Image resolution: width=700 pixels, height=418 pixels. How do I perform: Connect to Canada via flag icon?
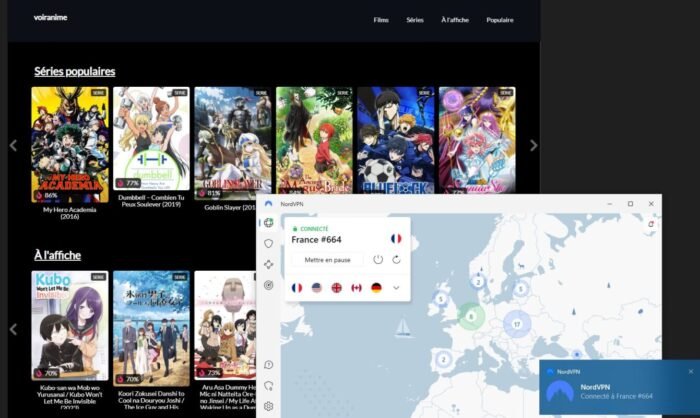356,288
